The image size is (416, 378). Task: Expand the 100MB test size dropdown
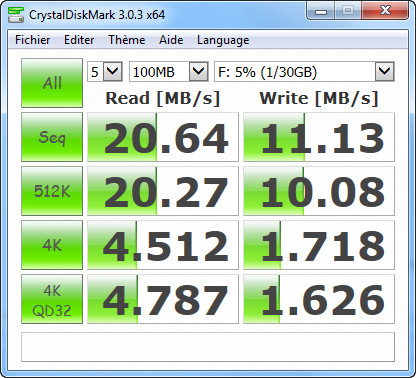coord(169,71)
